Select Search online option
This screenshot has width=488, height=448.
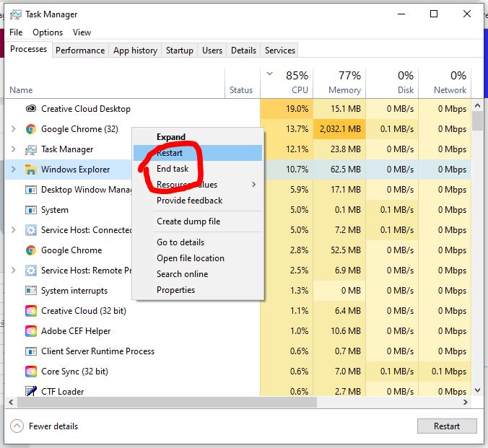point(198,274)
